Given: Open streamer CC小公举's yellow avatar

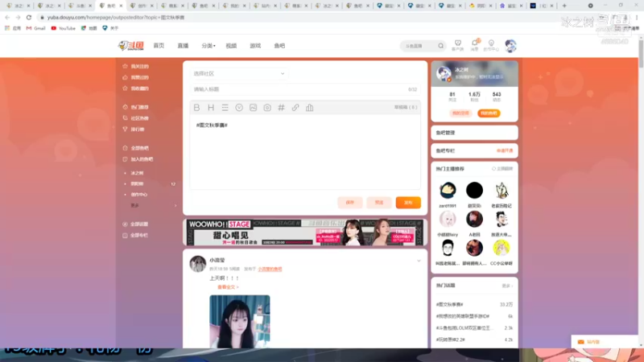Looking at the screenshot, I should 502,248.
